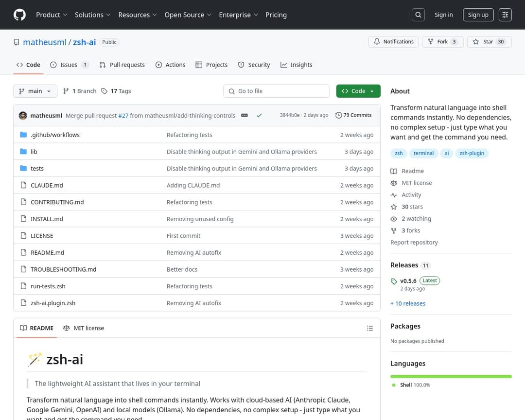Click the eye icon next to watching

pyautogui.click(x=394, y=219)
